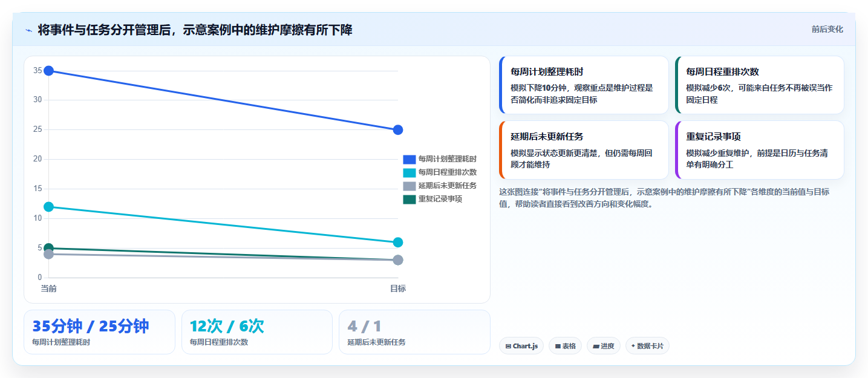868x378 pixels.
Task: Click the text 模拟减少6次 in second card
Action: (708, 88)
